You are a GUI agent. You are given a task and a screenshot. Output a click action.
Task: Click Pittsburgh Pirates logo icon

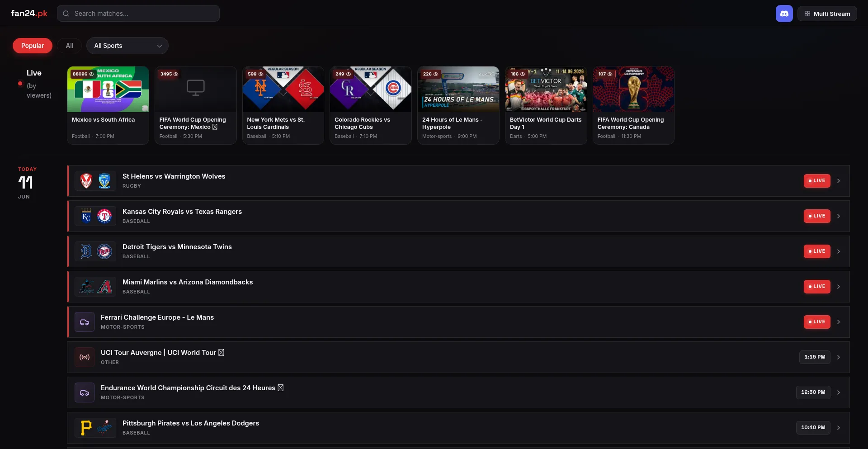[86, 428]
